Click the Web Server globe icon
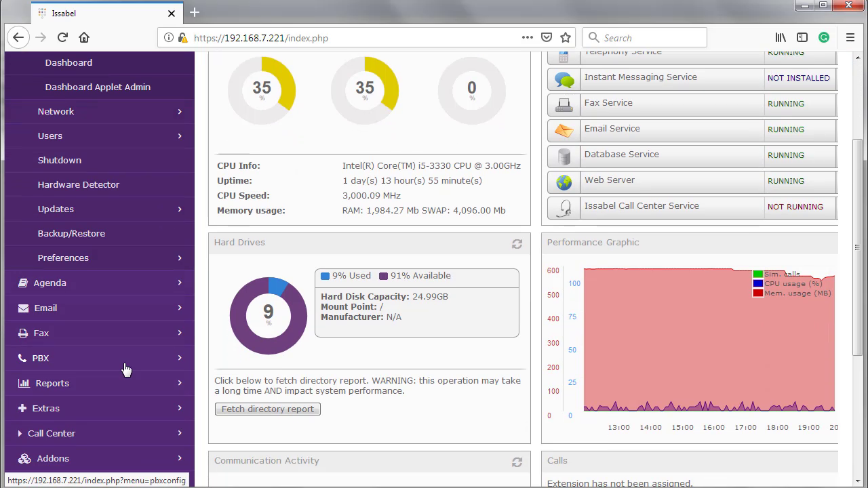 (x=564, y=182)
